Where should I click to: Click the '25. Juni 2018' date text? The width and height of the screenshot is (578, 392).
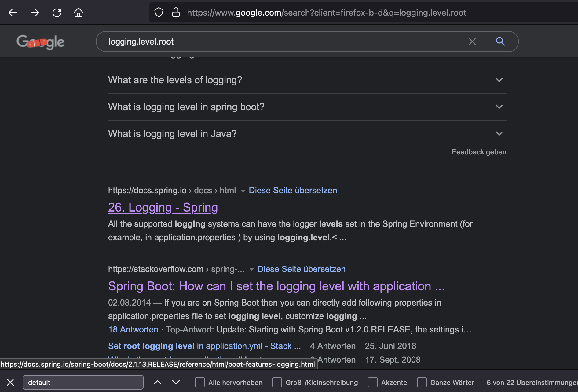[390, 346]
